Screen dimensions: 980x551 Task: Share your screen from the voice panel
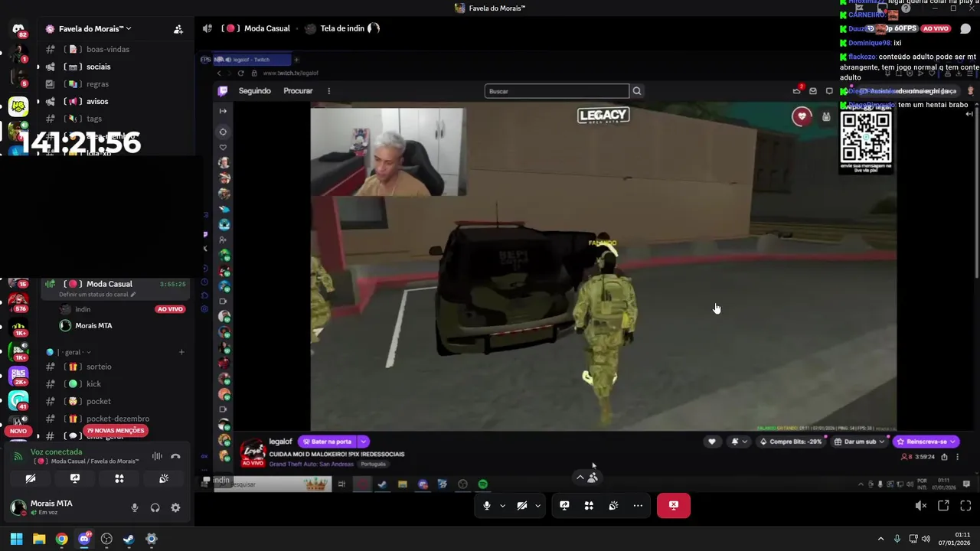75,478
